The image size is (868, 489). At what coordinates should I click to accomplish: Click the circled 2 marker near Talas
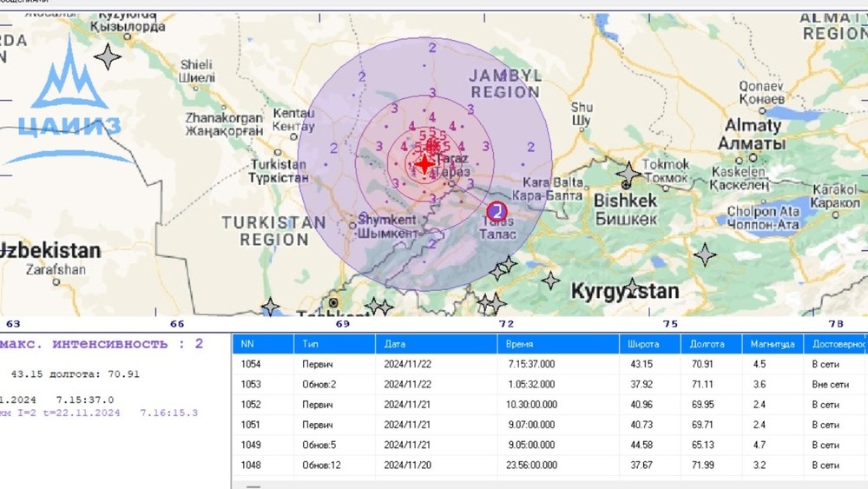click(496, 211)
